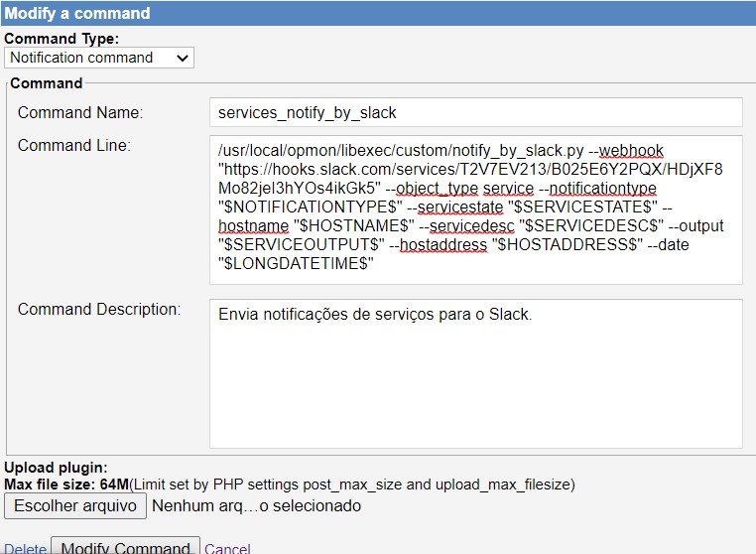Click the Cancel link
The width and height of the screenshot is (756, 554).
point(227,548)
